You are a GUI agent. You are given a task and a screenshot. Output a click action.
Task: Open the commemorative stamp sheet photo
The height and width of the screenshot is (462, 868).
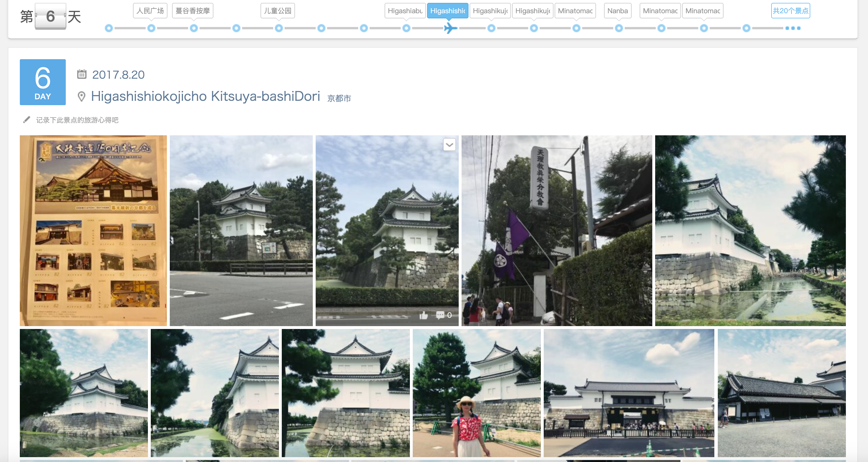point(93,230)
